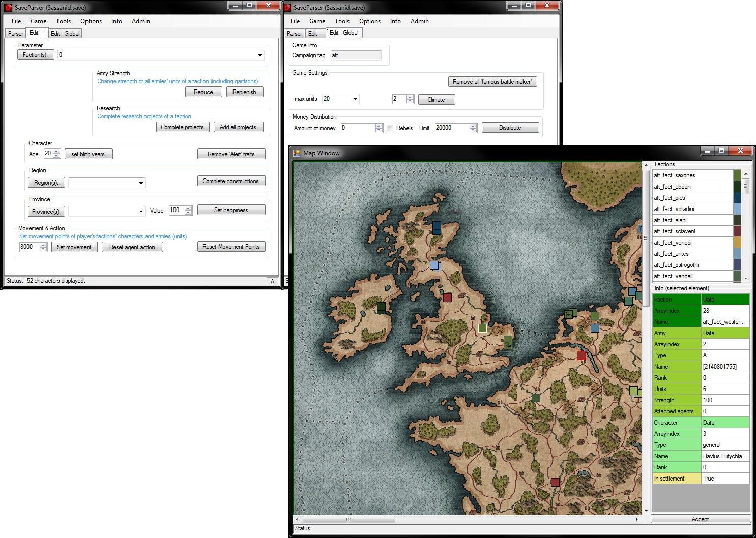
Task: Click the Accept button in Map Window
Action: coord(700,519)
